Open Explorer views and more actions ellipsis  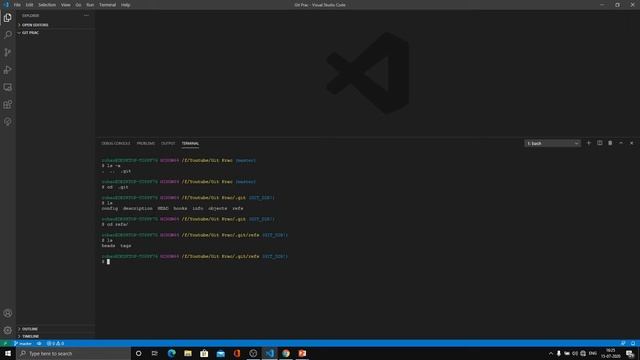86,16
